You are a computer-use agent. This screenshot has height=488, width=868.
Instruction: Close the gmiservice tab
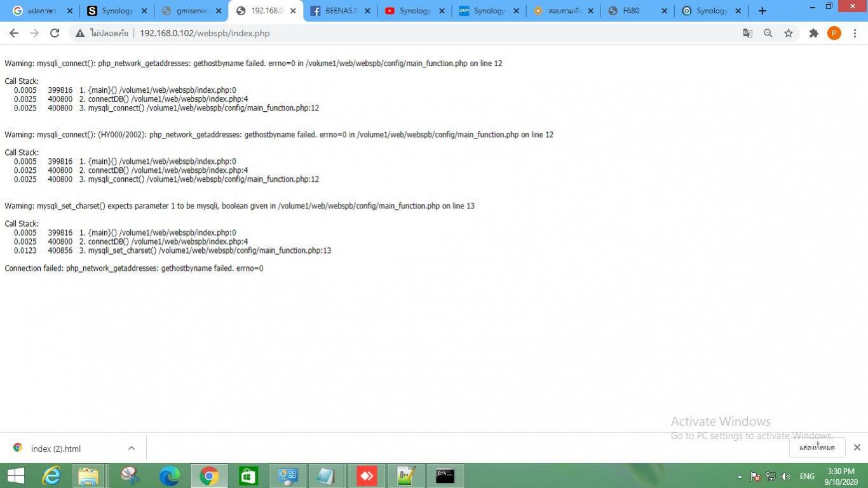coord(219,11)
